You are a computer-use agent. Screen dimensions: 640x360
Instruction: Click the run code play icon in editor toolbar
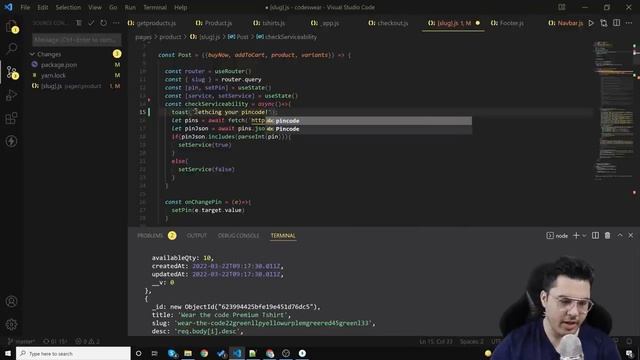point(591,23)
